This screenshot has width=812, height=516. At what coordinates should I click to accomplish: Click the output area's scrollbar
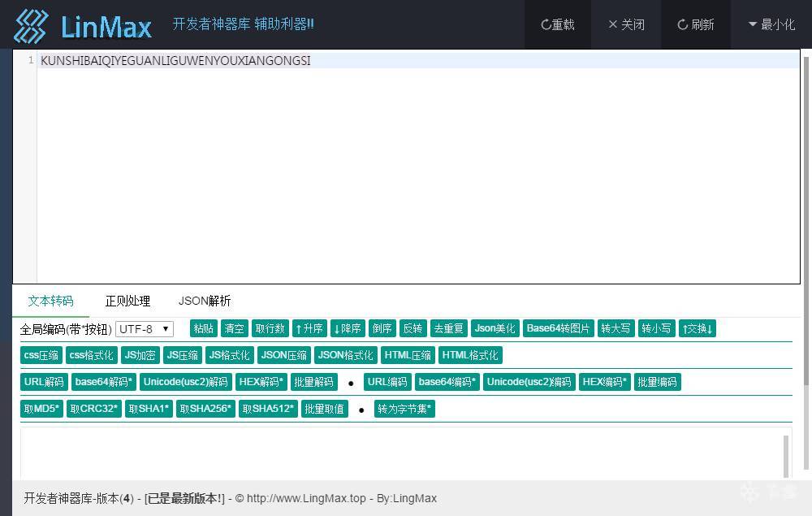[x=786, y=456]
